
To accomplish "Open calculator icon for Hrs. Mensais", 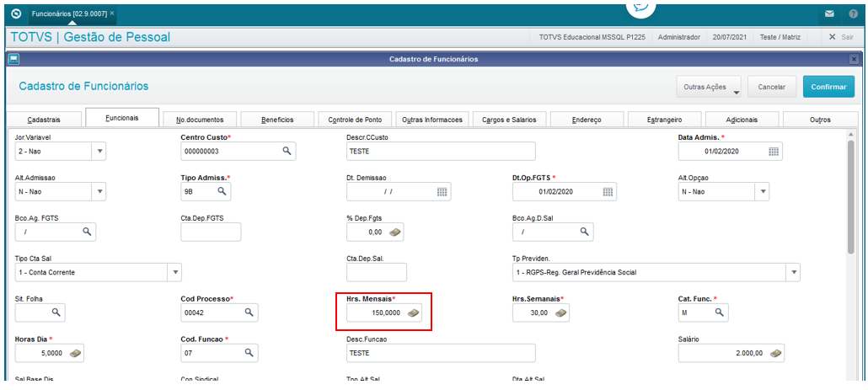I will [414, 313].
